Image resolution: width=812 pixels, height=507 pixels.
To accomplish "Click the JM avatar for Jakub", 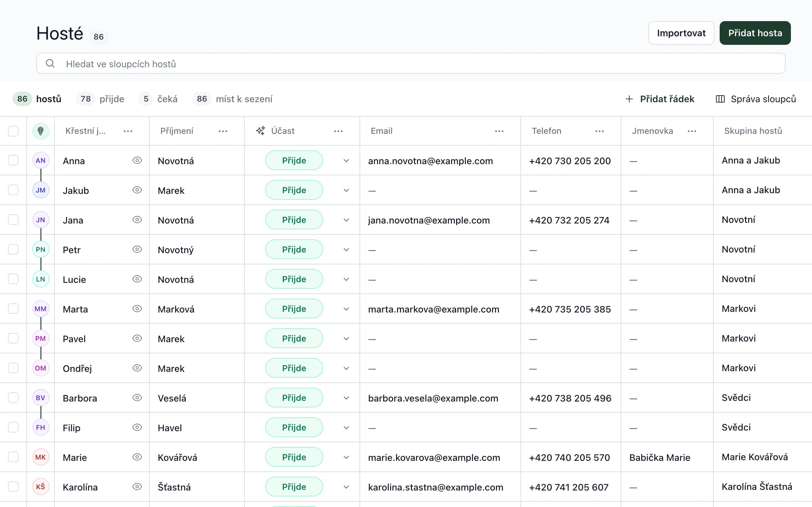I will click(x=41, y=190).
